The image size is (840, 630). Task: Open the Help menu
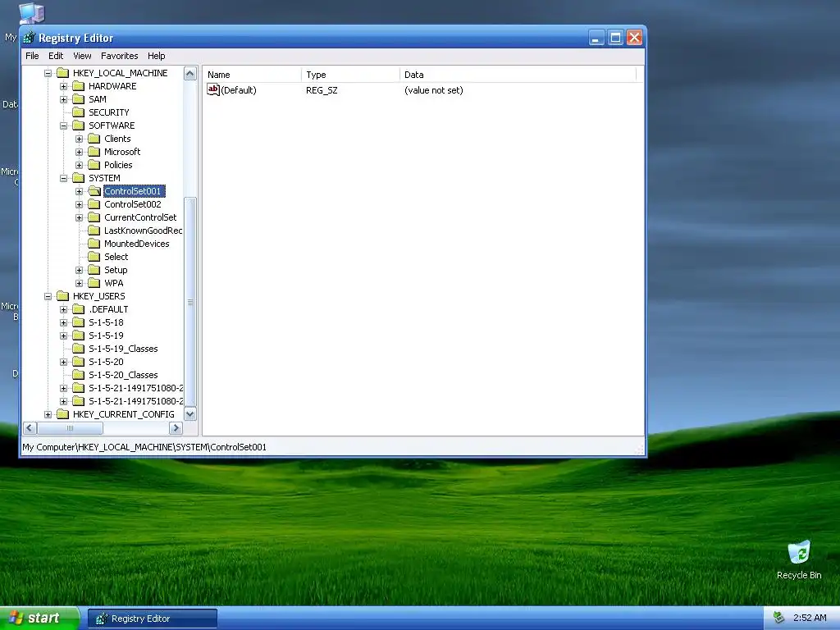tap(157, 56)
